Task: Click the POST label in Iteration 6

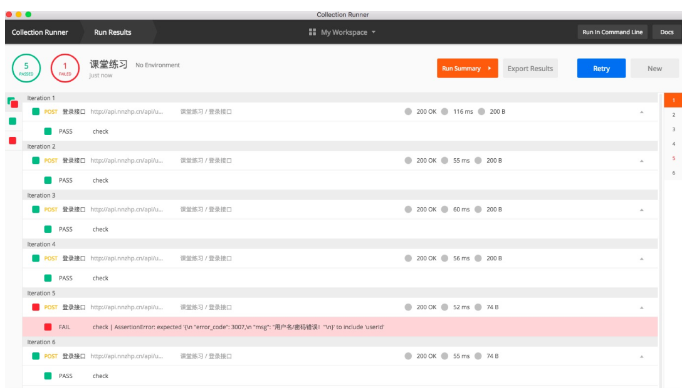Action: 51,356
